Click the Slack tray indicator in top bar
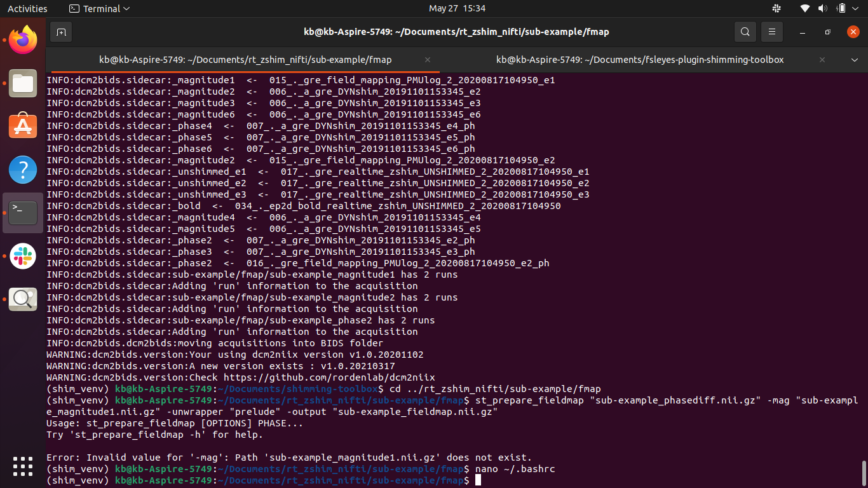The height and width of the screenshot is (488, 868). (776, 8)
